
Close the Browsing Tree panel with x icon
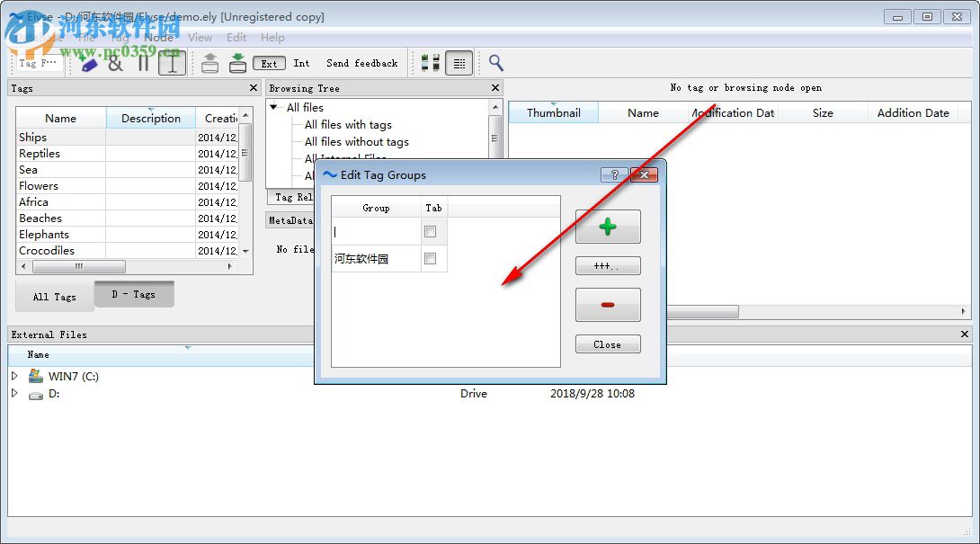pos(495,88)
